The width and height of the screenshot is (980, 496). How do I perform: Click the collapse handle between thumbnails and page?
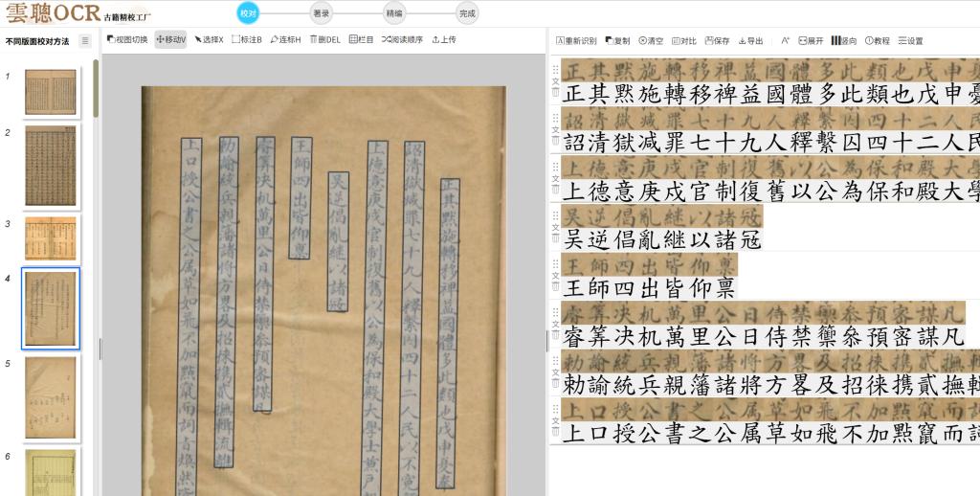100,349
